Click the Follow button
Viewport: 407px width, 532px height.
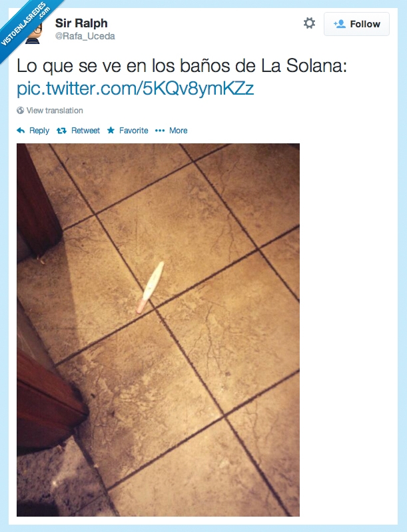[356, 24]
